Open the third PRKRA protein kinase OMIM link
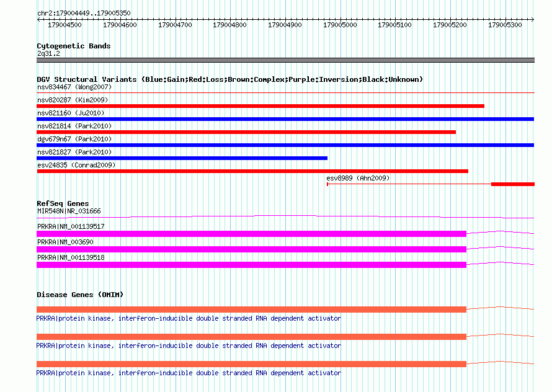The image size is (552, 392). 189,373
